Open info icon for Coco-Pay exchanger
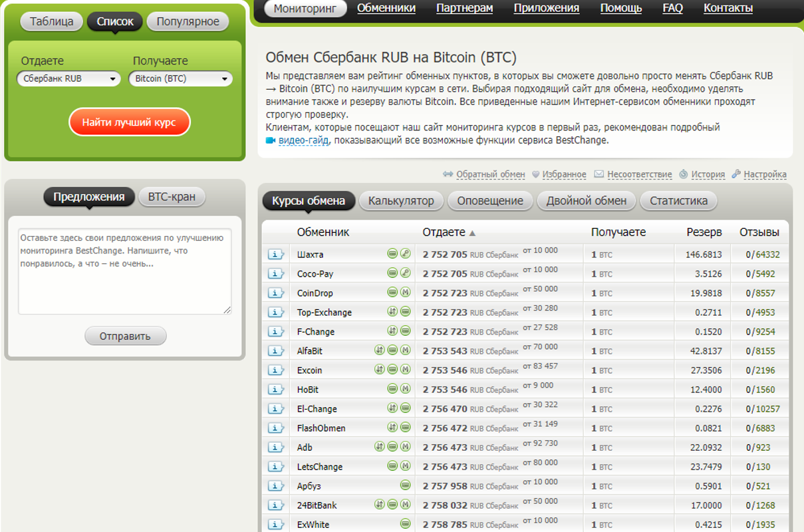 coord(276,273)
